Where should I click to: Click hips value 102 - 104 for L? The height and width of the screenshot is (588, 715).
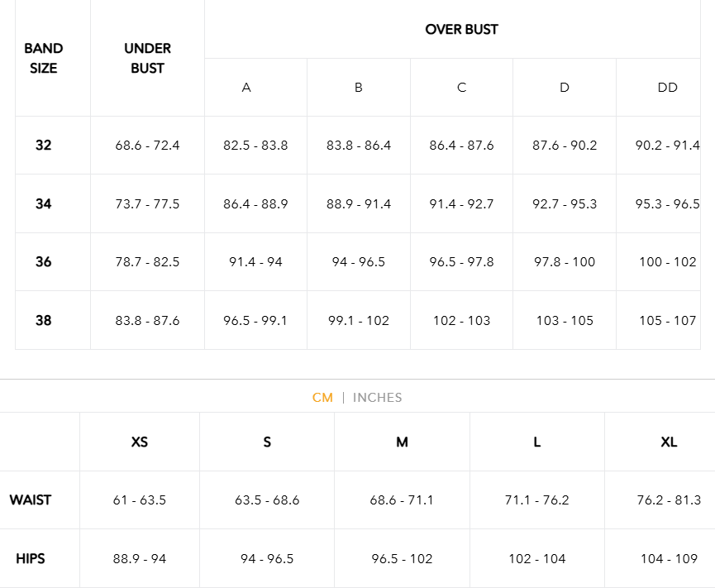pos(536,558)
